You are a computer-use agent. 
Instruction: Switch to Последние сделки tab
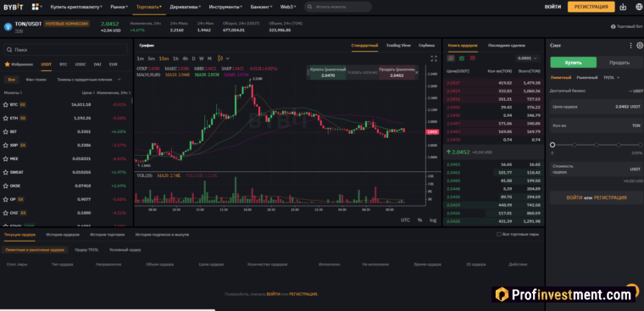click(507, 45)
